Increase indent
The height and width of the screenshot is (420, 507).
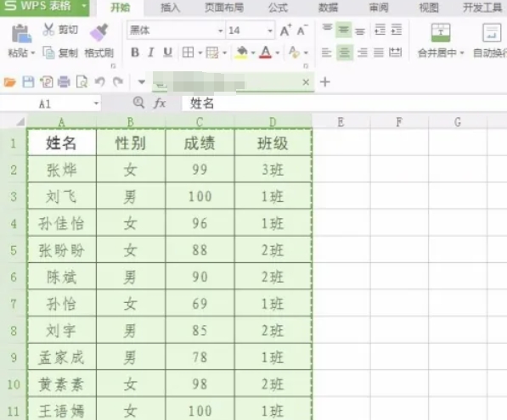(396, 30)
